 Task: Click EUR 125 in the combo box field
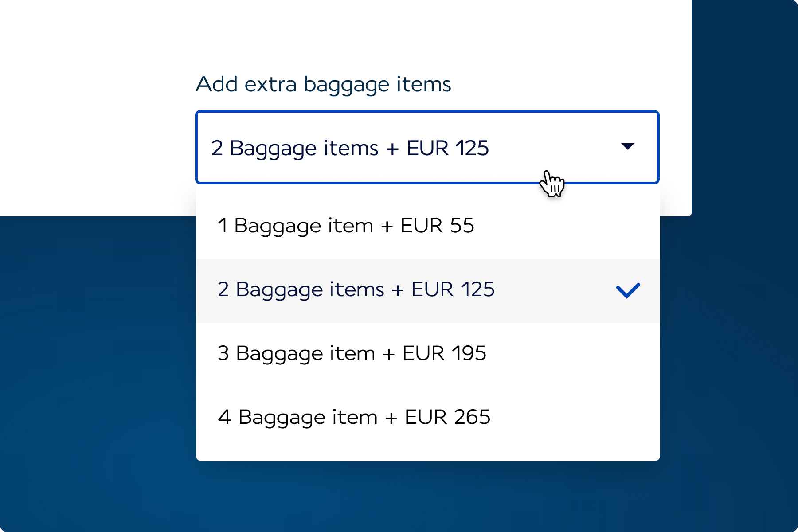[x=448, y=148]
